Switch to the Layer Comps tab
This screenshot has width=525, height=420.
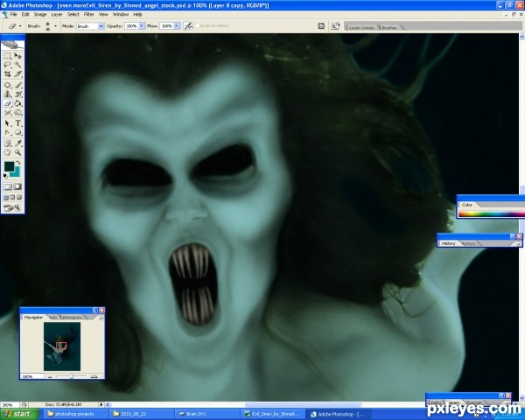pos(361,27)
